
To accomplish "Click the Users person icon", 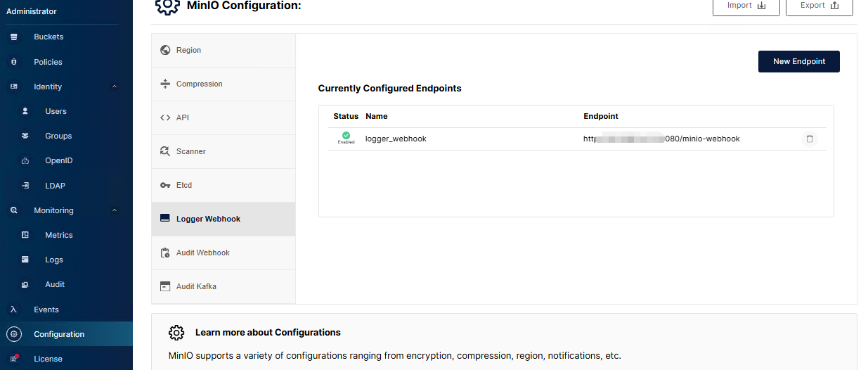I will (25, 111).
